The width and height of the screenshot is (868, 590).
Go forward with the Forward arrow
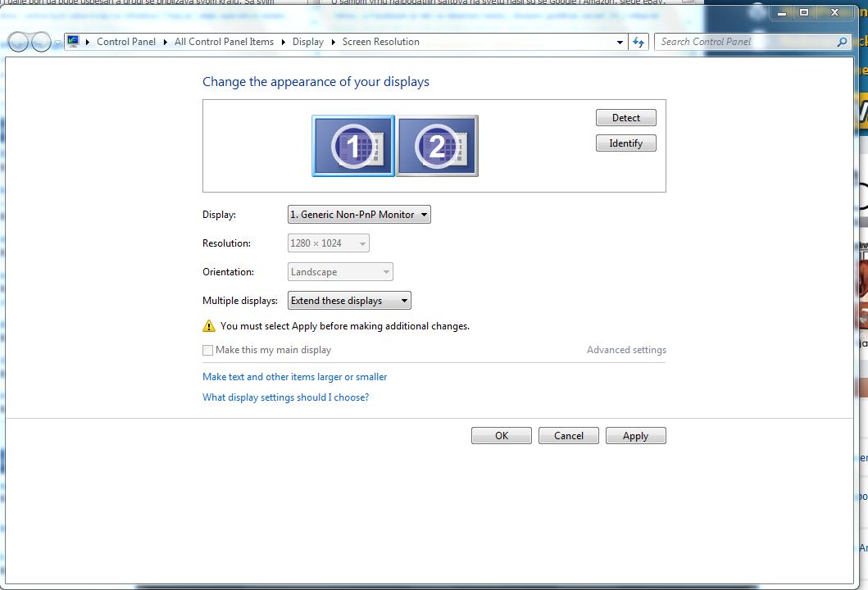pos(41,42)
